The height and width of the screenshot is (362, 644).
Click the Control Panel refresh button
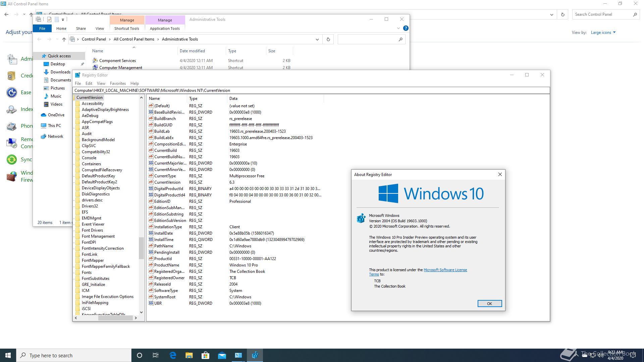(x=562, y=14)
